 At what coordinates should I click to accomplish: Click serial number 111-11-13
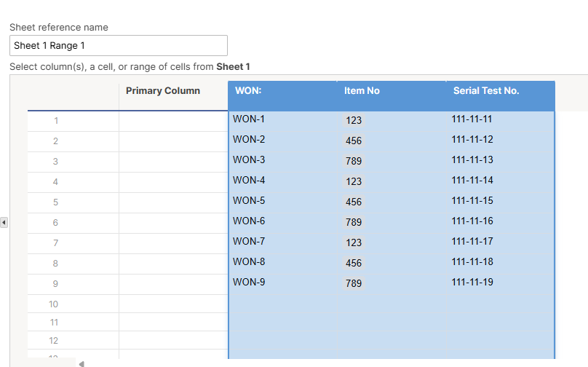click(500, 162)
